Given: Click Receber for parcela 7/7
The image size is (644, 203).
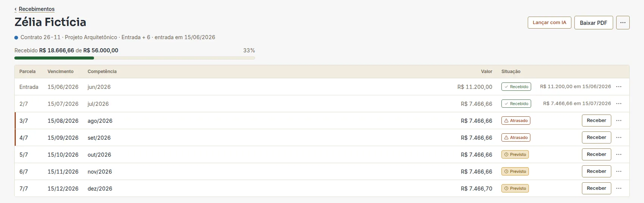Looking at the screenshot, I should coord(596,188).
